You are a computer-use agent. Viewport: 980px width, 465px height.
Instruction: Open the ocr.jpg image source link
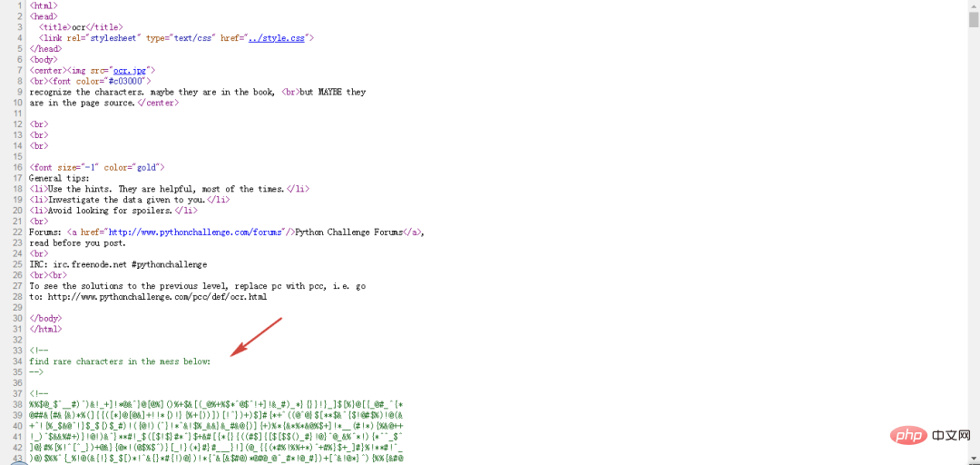point(132,70)
